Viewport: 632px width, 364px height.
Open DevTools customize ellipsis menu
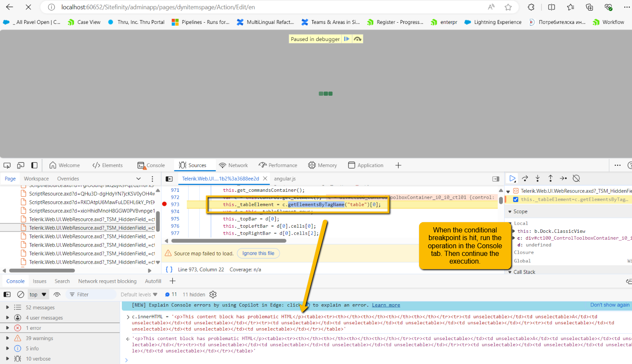[617, 165]
